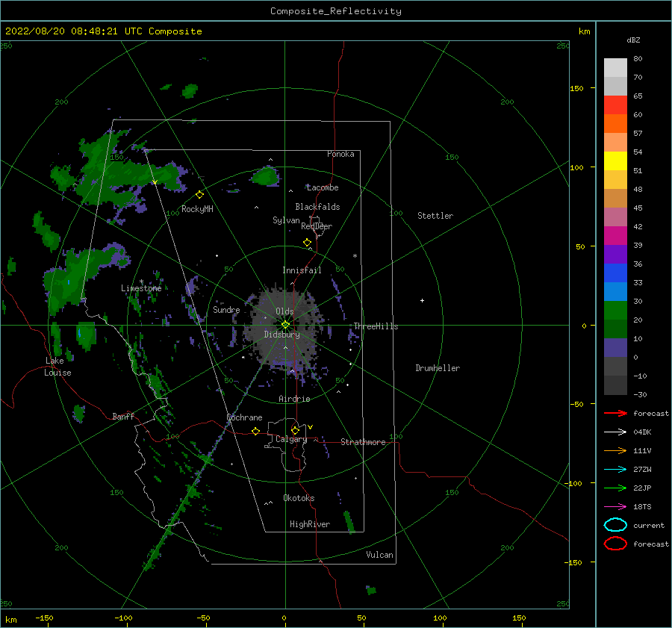672x628 pixels.
Task: Click the red forecast arrow in legend
Action: (x=615, y=413)
